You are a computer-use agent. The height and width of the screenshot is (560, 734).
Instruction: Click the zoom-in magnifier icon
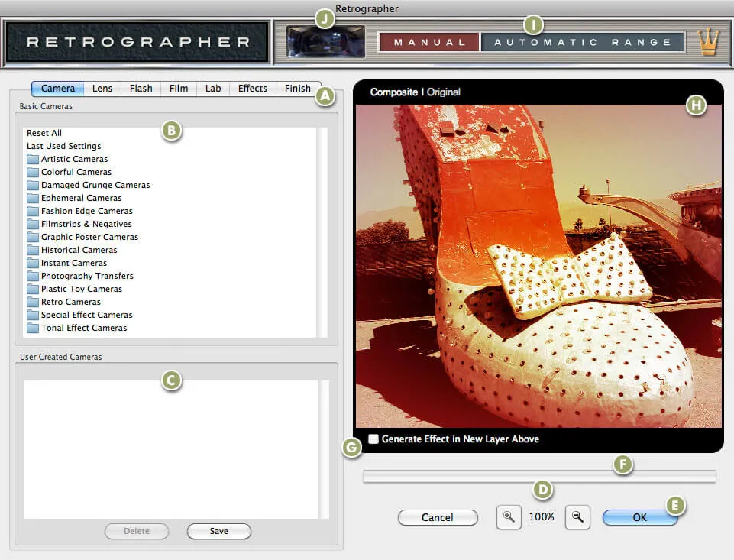pos(508,517)
